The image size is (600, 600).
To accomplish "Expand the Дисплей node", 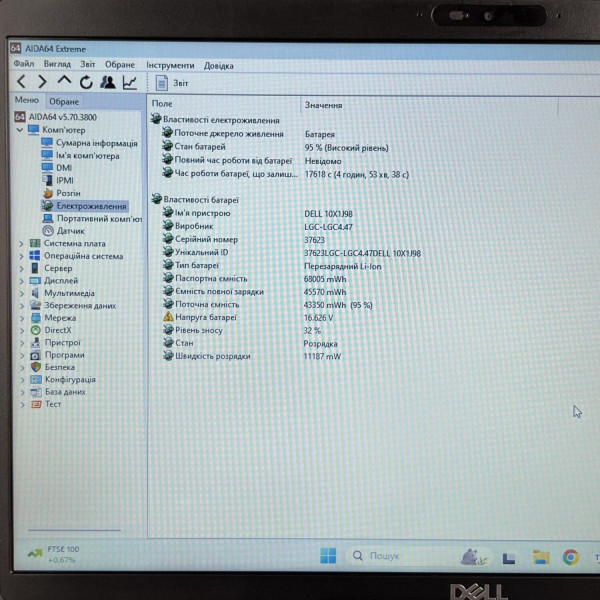I will pyautogui.click(x=21, y=281).
